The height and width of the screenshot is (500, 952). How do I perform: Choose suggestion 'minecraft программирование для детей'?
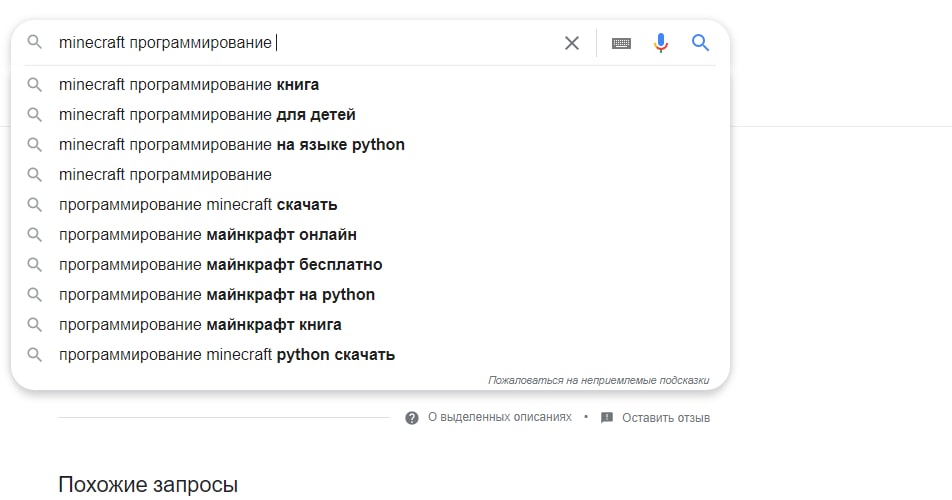click(370, 115)
